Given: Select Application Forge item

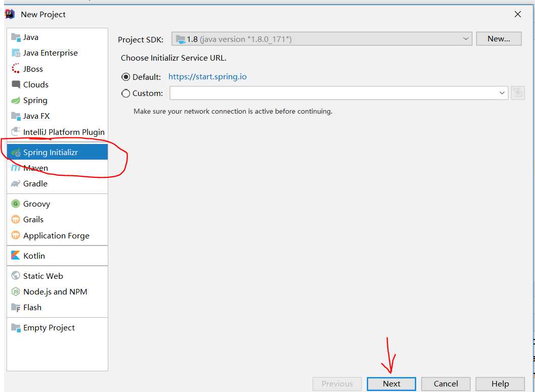Looking at the screenshot, I should 57,235.
